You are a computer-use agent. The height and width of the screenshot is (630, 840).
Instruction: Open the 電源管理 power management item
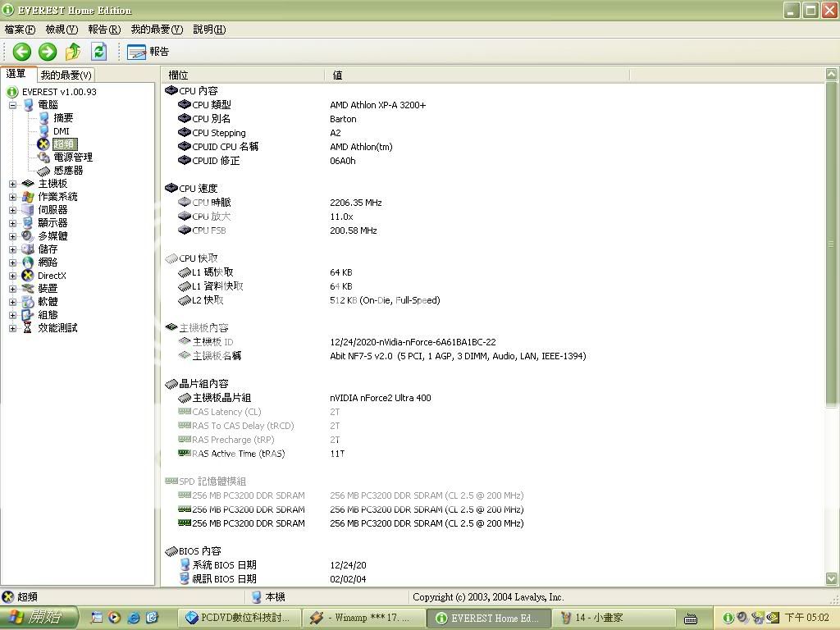coord(72,157)
